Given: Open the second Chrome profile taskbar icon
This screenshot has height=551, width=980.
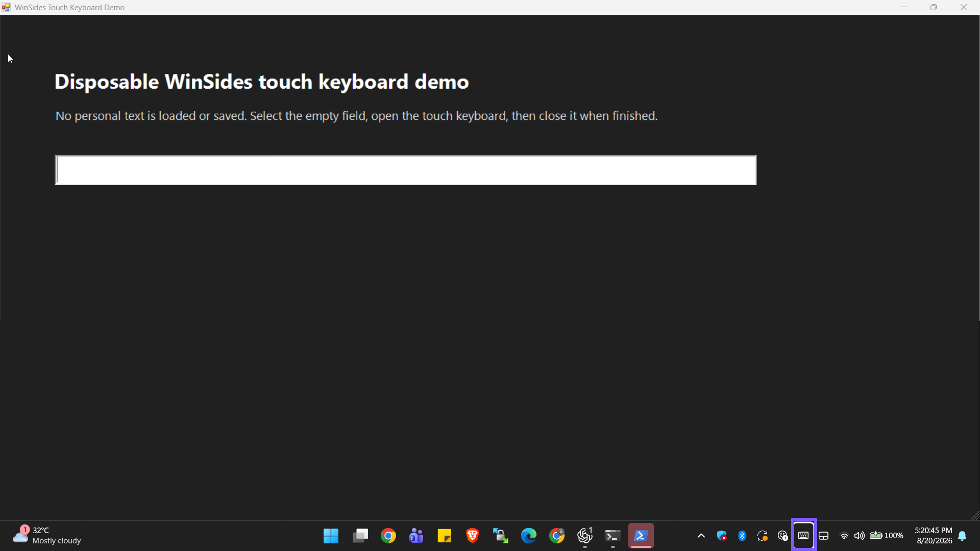Looking at the screenshot, I should coord(557,536).
